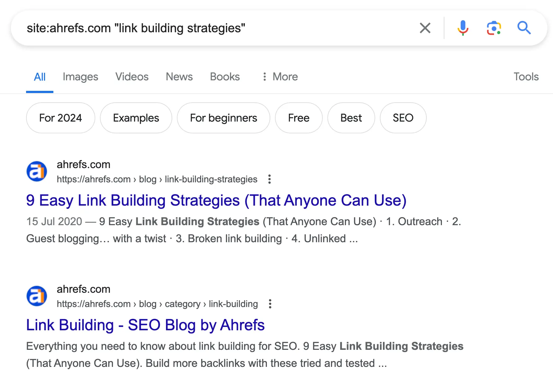The width and height of the screenshot is (553, 392).
Task: Start voice search with microphone icon
Action: (x=462, y=28)
